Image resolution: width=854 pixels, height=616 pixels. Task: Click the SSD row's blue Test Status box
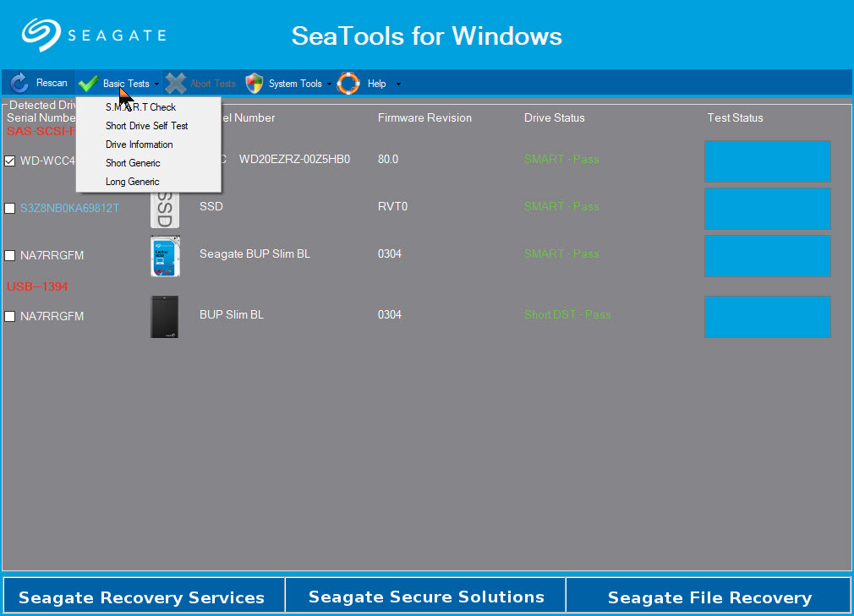point(767,209)
